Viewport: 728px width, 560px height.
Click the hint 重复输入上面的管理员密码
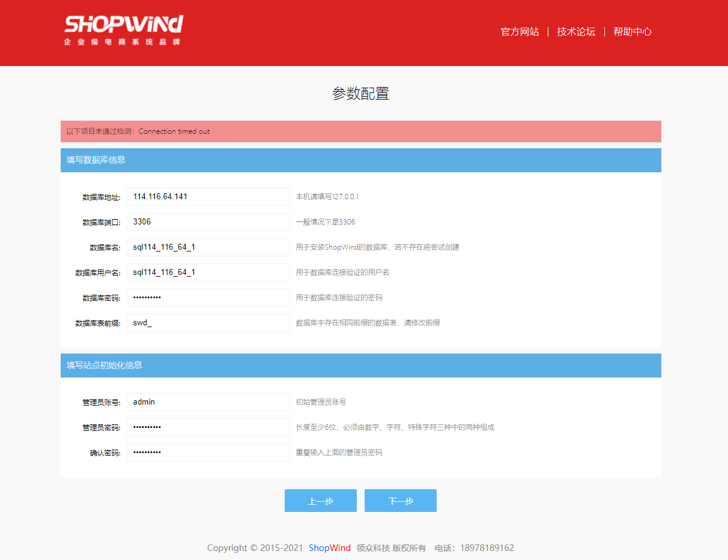click(339, 453)
